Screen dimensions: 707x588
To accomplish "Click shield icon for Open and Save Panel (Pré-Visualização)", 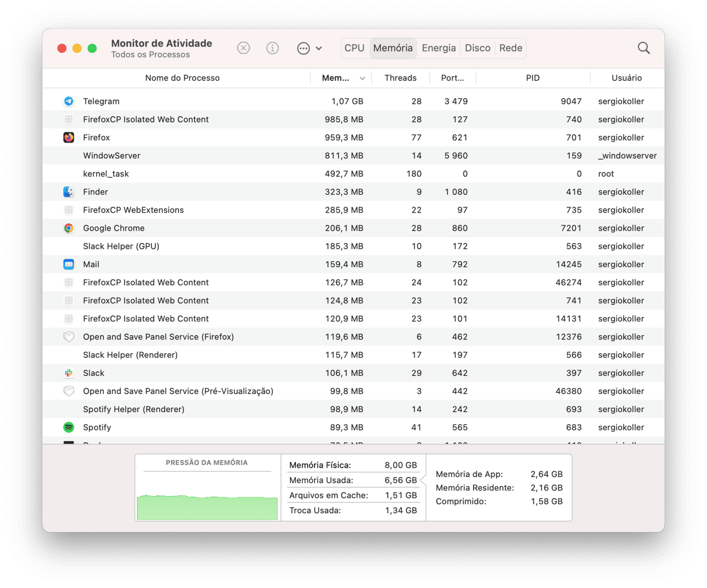I will pos(69,391).
